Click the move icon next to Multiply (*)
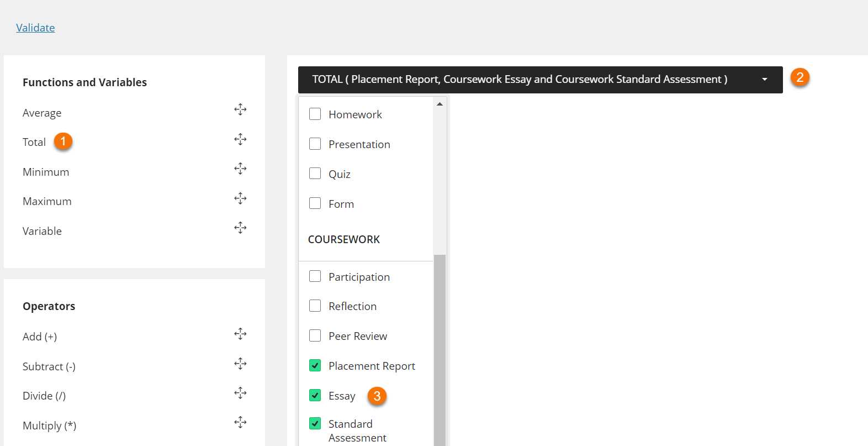Image resolution: width=868 pixels, height=446 pixels. [240, 423]
